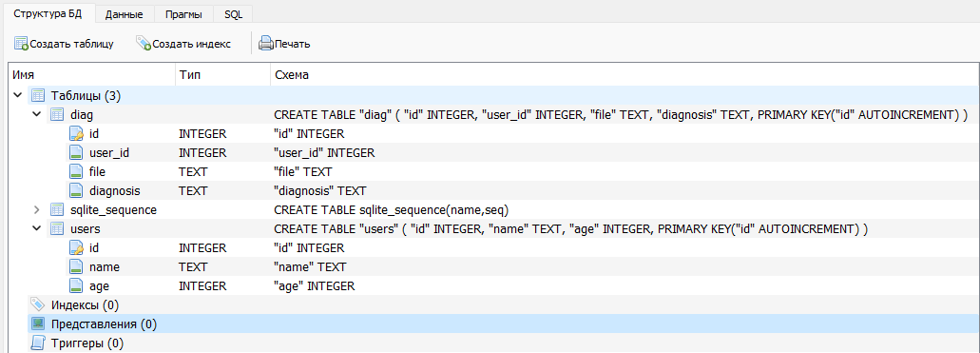Click the Создать индекс toolbar icon
The height and width of the screenshot is (353, 980).
(144, 44)
